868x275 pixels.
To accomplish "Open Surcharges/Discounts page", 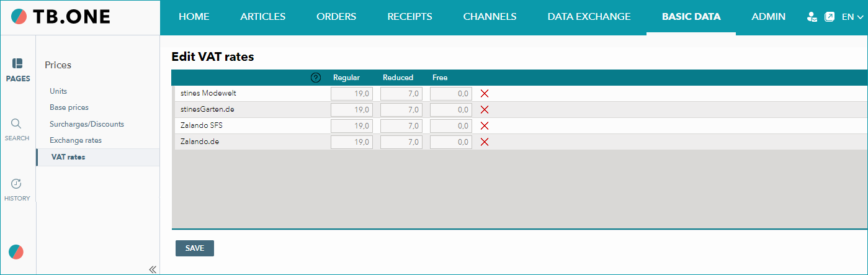I will pyautogui.click(x=87, y=124).
